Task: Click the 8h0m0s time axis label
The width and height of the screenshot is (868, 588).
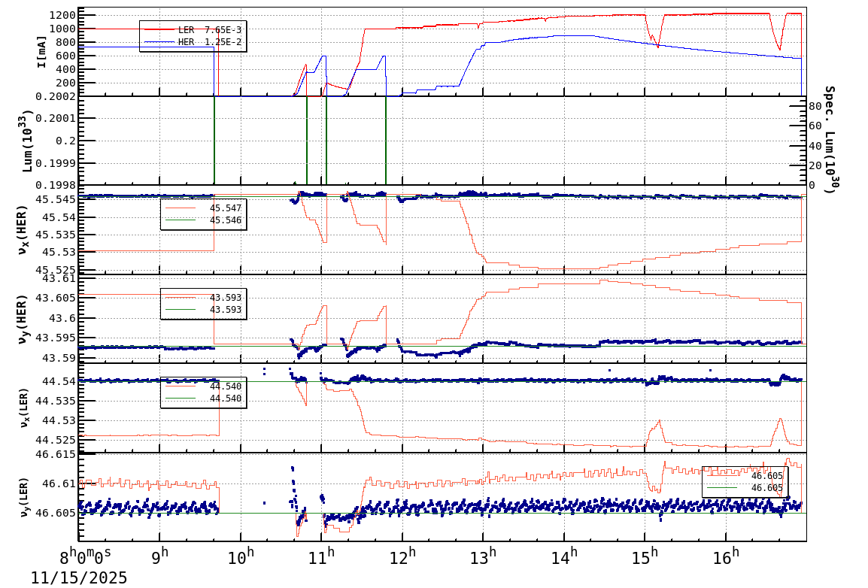Action: tap(85, 556)
